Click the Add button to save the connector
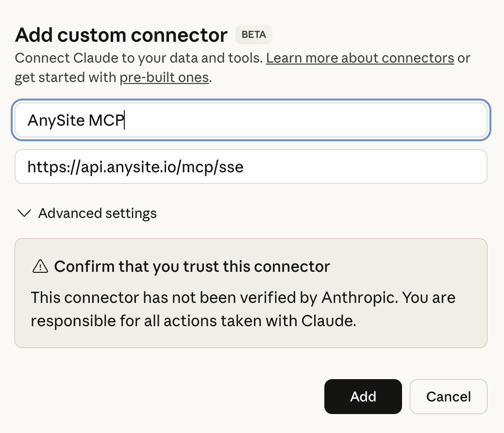This screenshot has height=433, width=504. pos(363,397)
